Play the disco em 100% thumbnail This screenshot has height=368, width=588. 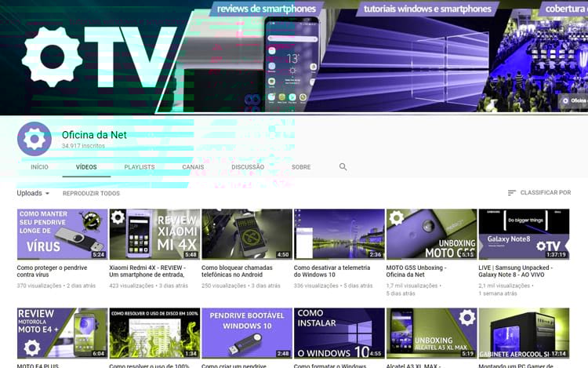tap(154, 333)
